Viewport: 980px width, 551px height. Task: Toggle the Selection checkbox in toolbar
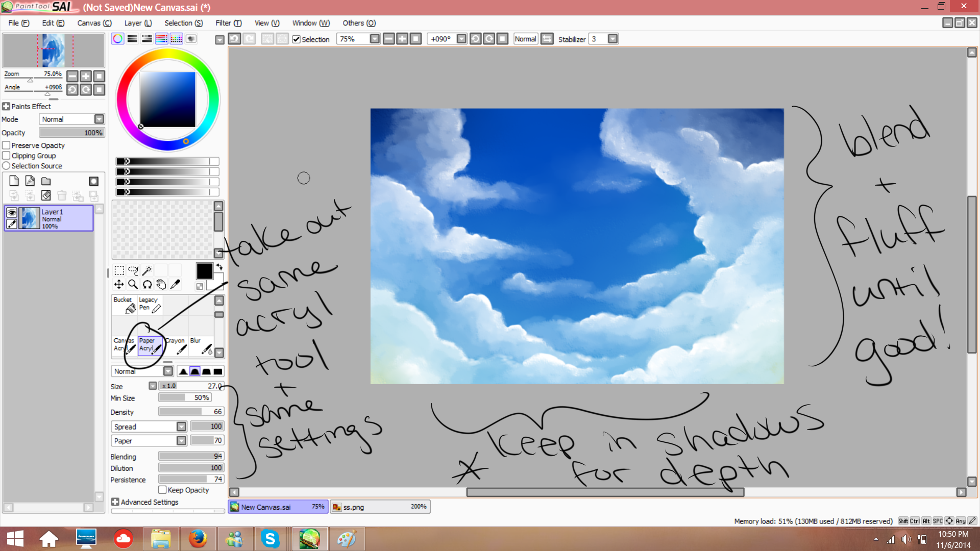(296, 39)
